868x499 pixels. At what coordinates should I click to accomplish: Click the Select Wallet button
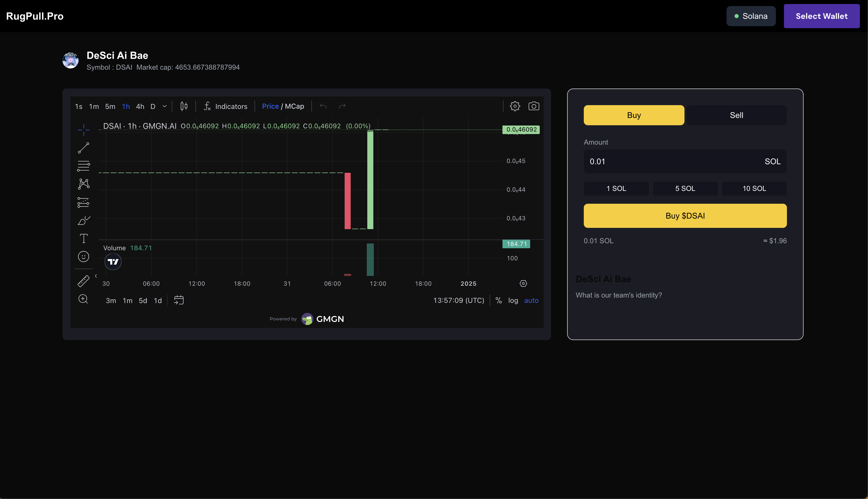[x=821, y=16]
